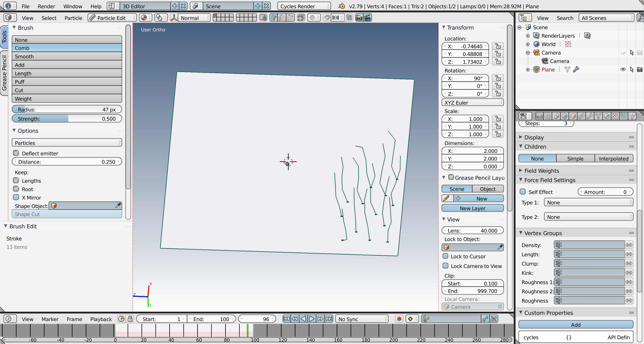Open the Constraints properties tab (chain icon)

tap(582, 116)
